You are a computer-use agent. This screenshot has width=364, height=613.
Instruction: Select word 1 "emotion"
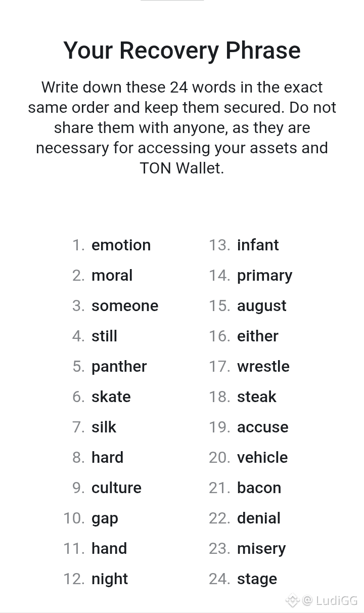121,245
